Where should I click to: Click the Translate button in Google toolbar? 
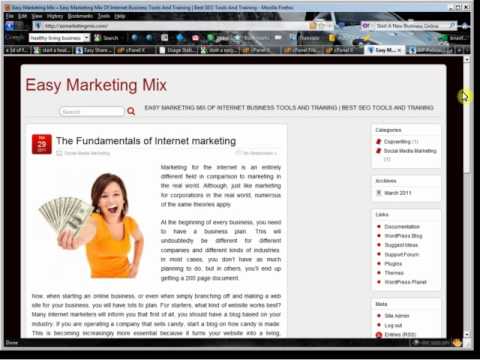[x=305, y=38]
